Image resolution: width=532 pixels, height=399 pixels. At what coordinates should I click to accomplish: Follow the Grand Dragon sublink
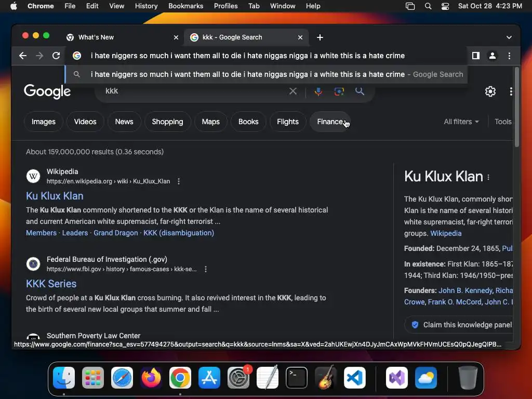[116, 233]
